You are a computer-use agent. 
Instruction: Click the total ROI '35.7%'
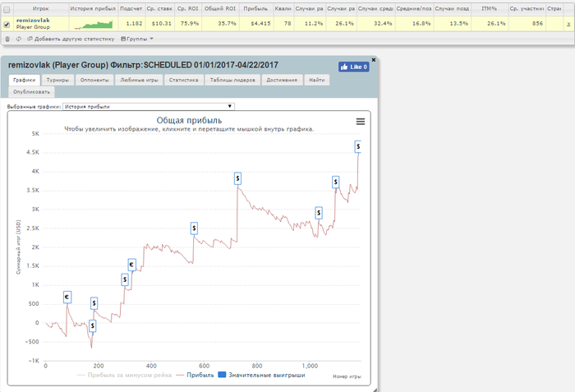228,24
